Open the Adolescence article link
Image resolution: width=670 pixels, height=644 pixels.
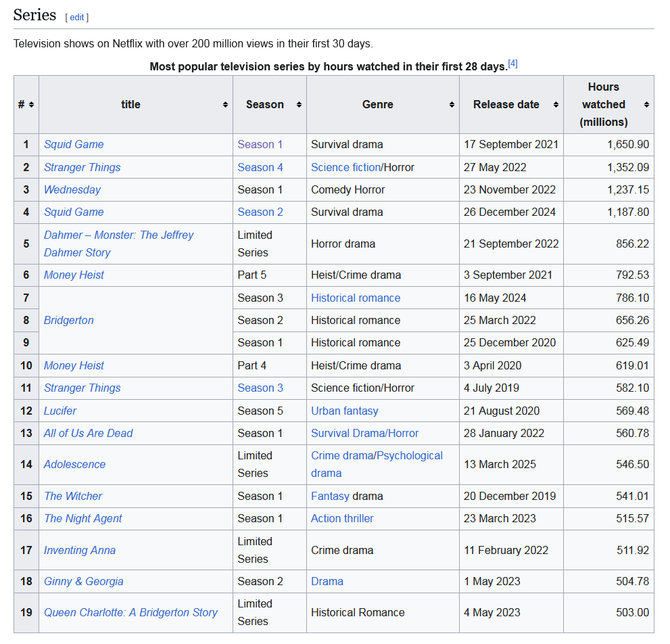(x=75, y=465)
